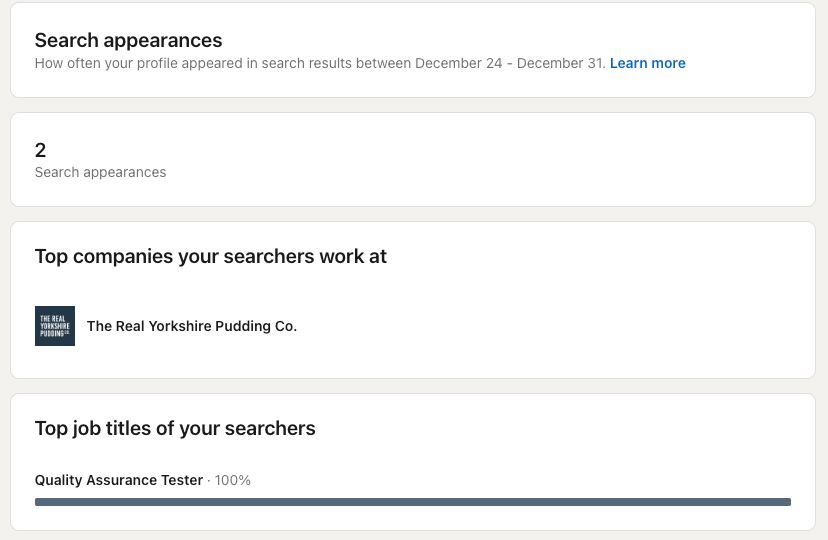Click the Quality Assurance Tester progress bar
The image size is (828, 540).
[x=412, y=502]
